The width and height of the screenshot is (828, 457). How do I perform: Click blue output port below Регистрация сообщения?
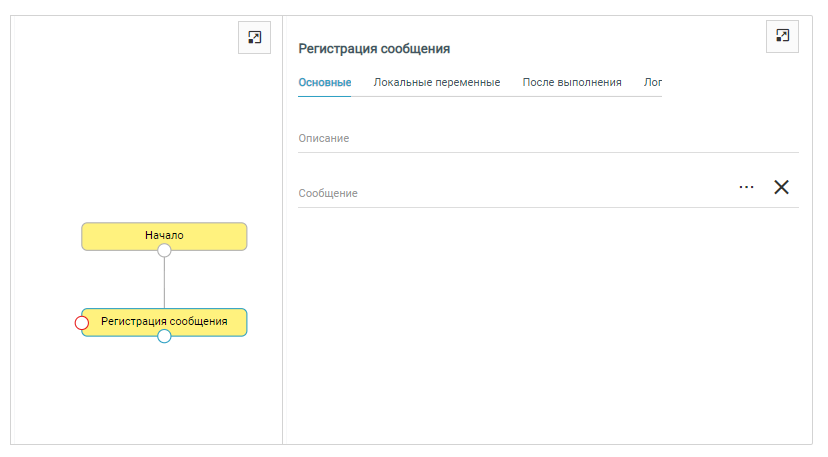(x=164, y=337)
